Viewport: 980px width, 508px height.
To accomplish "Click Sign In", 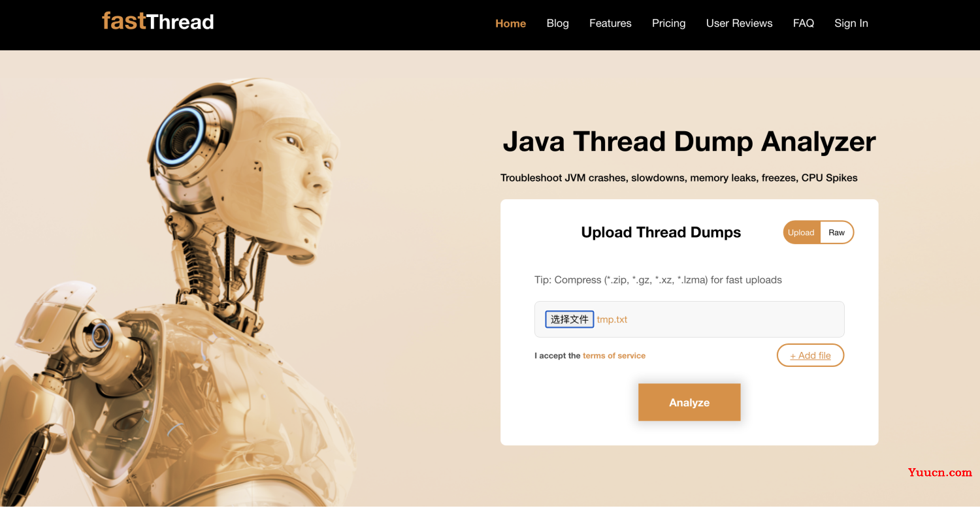I will 851,24.
